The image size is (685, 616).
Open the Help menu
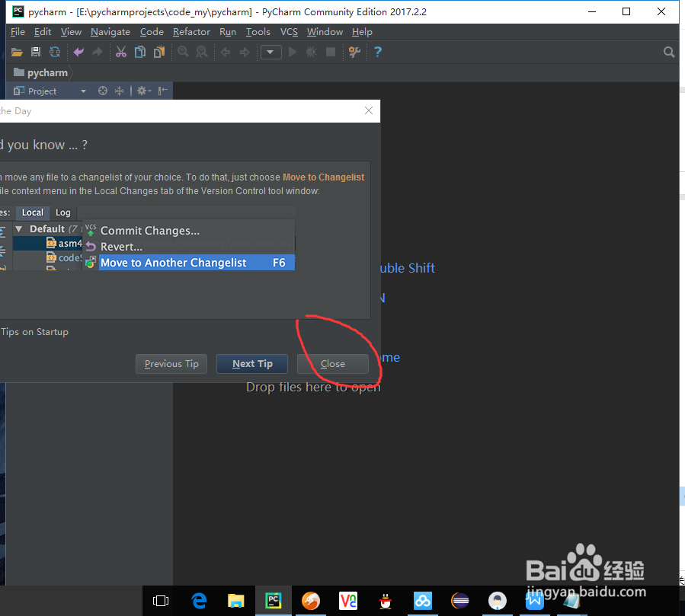[362, 32]
